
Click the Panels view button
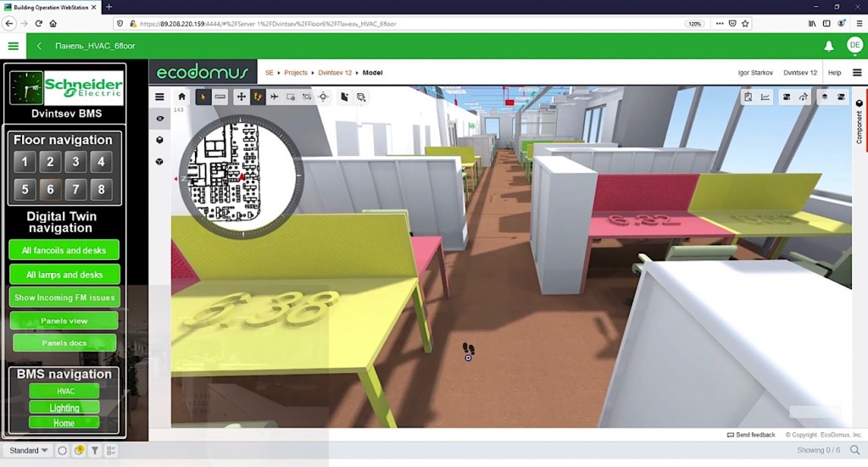64,321
